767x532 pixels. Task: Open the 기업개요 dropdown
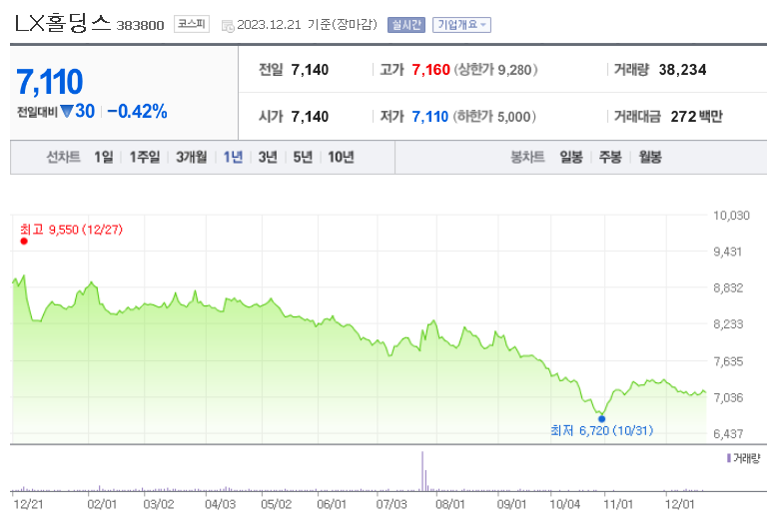click(x=461, y=25)
